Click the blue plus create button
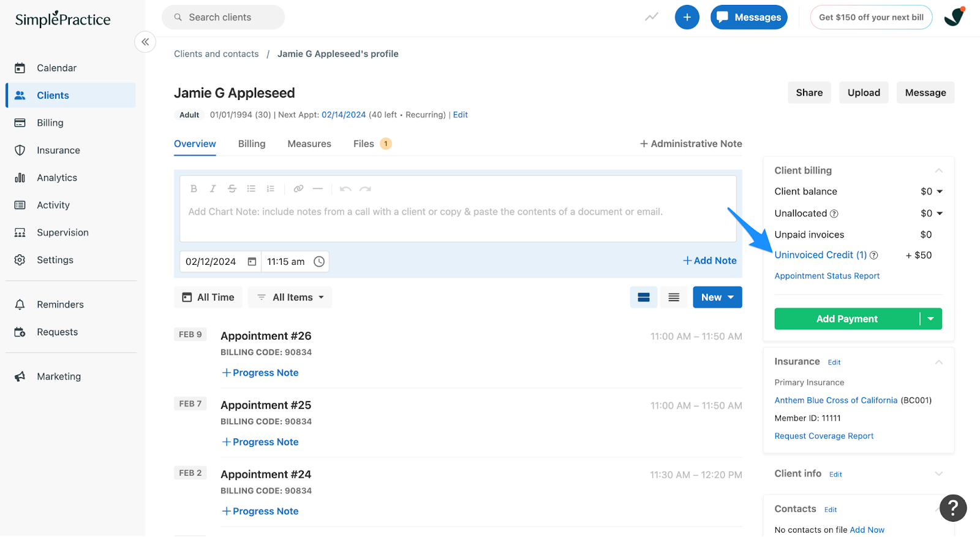980x537 pixels. click(x=687, y=17)
